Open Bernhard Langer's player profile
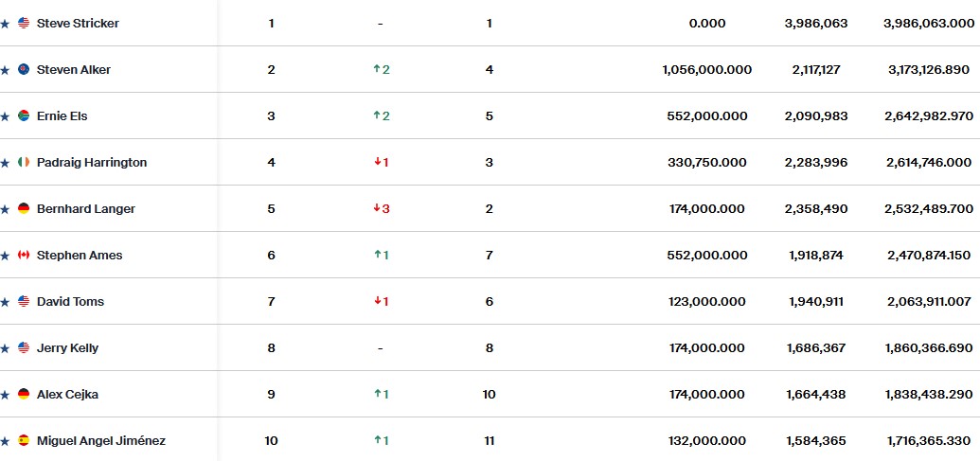980x461 pixels. click(x=85, y=208)
